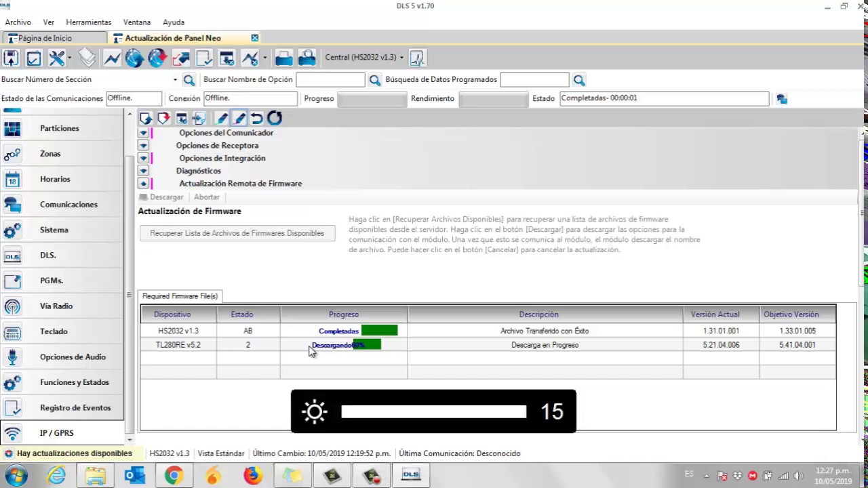Viewport: 868px width, 488px height.
Task: Click the stacked layers toolbar icon
Action: click(87, 58)
